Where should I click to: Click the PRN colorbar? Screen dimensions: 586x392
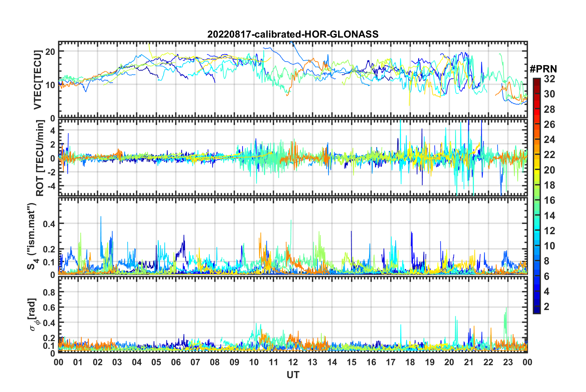tap(537, 196)
